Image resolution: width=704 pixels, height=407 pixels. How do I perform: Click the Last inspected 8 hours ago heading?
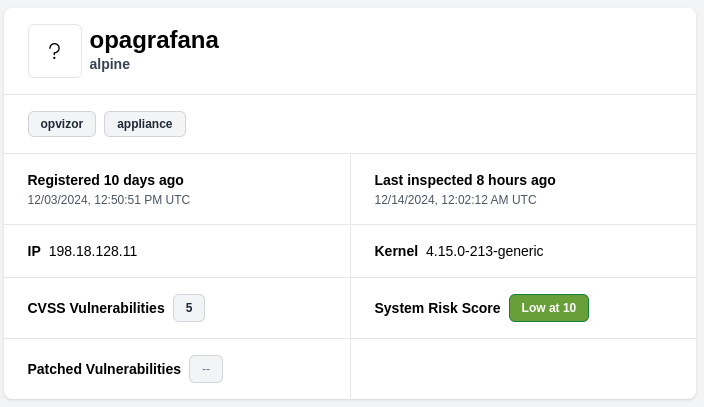pos(465,180)
